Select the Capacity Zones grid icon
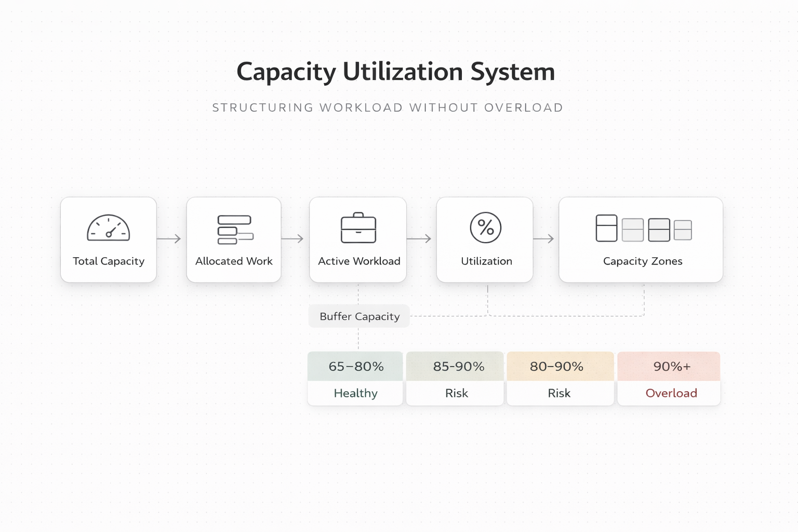The height and width of the screenshot is (532, 798). 642,228
